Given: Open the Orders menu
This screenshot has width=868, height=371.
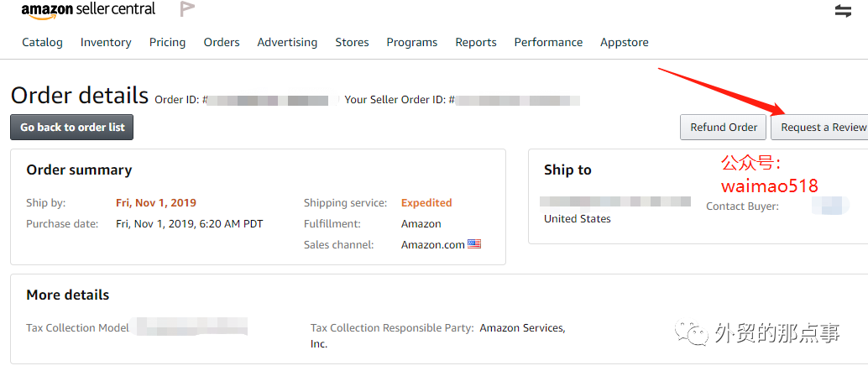Looking at the screenshot, I should 222,42.
